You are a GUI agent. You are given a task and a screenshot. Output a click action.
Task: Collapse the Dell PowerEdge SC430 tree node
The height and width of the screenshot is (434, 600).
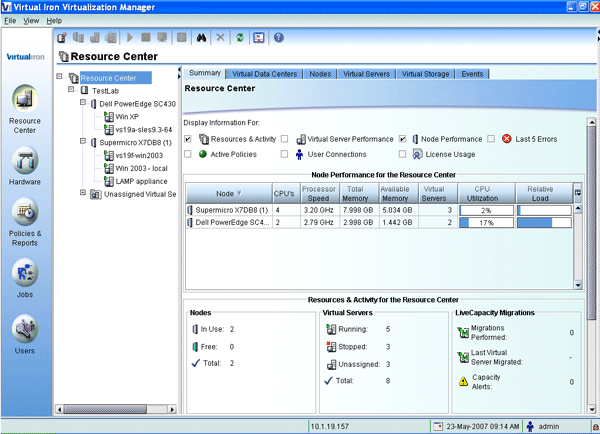[x=83, y=102]
